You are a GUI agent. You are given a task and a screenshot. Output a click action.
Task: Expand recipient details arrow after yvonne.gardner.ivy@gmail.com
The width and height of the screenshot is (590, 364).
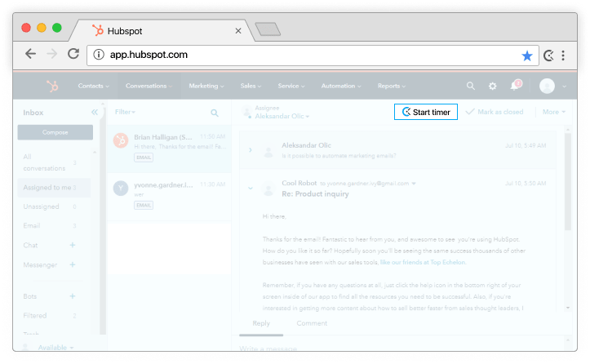(414, 184)
